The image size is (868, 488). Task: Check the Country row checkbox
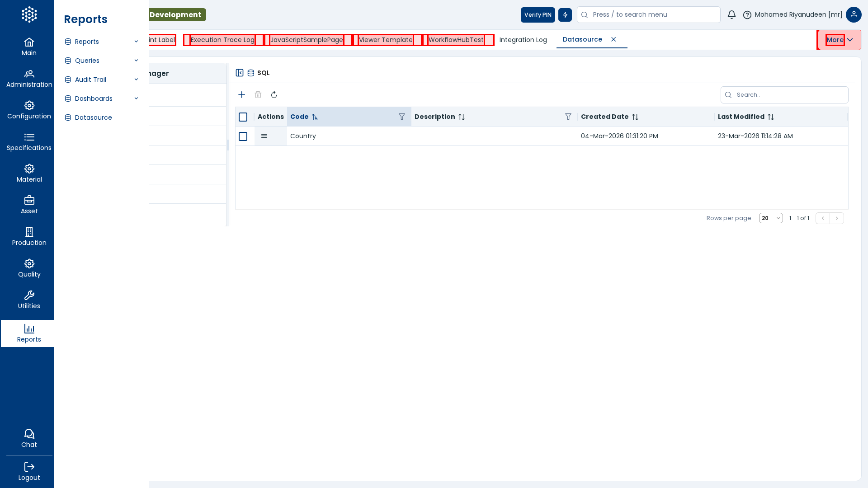pos(243,136)
